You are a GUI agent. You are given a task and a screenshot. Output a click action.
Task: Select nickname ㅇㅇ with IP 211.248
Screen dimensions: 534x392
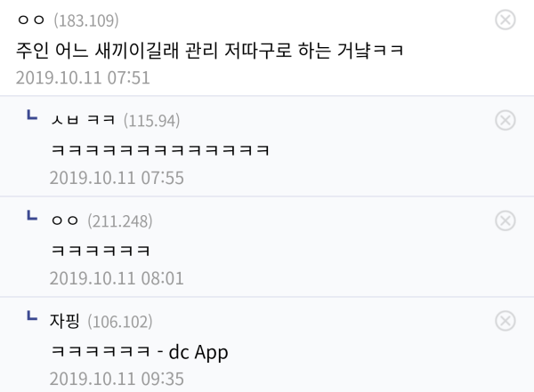pyautogui.click(x=65, y=220)
